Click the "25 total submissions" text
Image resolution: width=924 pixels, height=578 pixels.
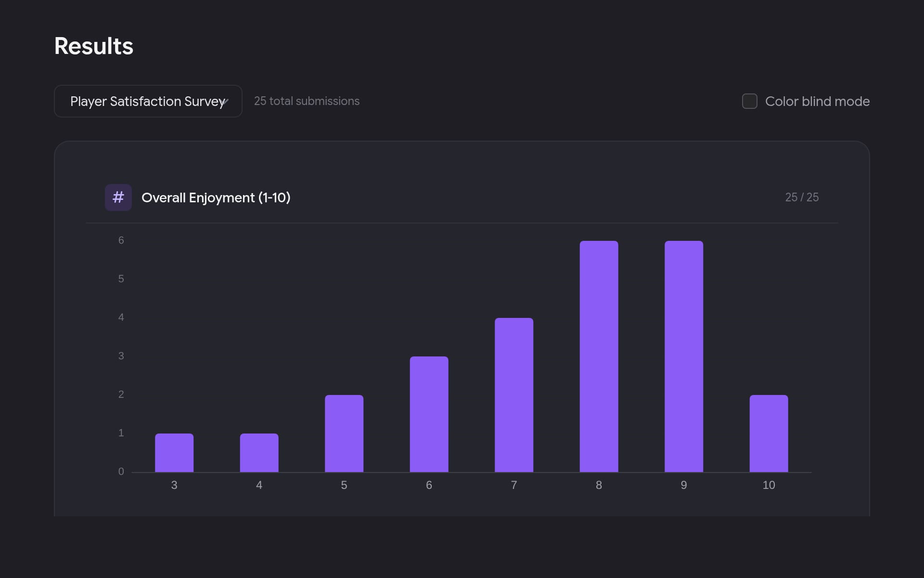[307, 101]
